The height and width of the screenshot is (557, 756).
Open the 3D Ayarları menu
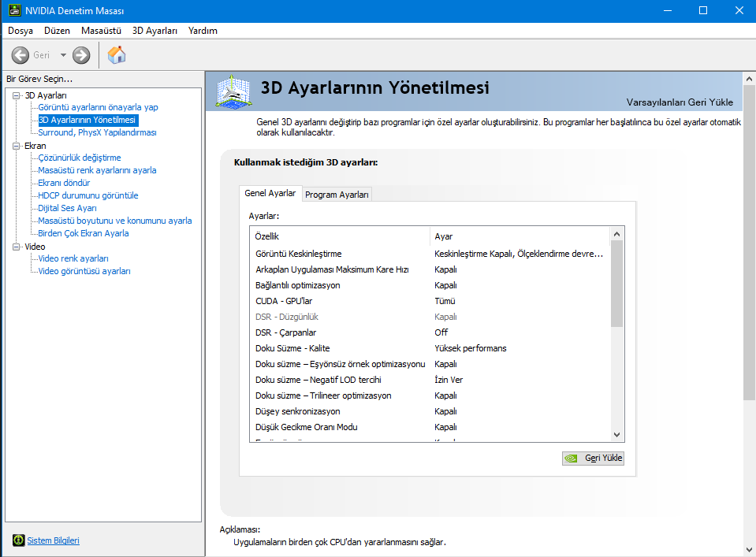click(155, 31)
